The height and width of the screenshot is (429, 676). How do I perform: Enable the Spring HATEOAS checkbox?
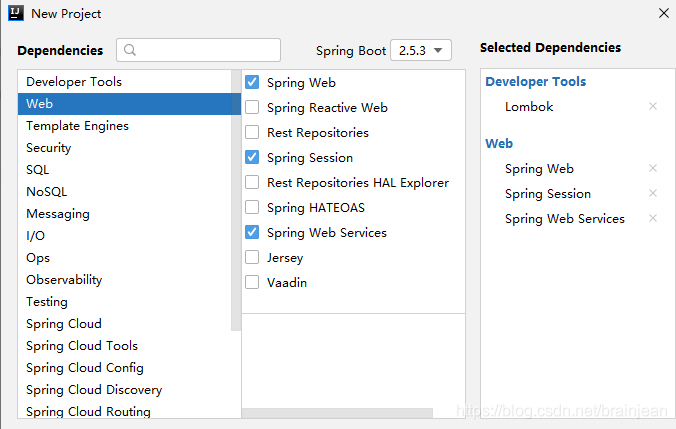(x=252, y=207)
